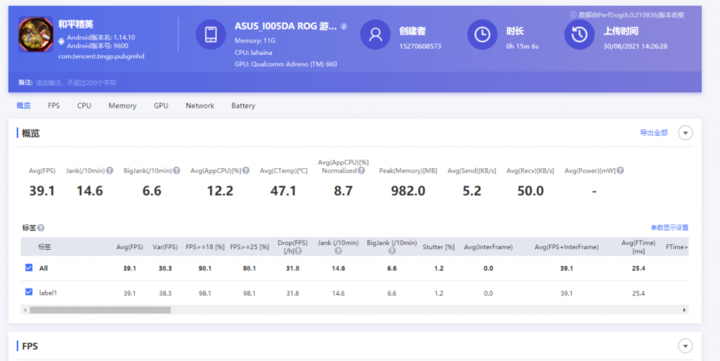Open help icon beside Avg(Power)[mW]

pyautogui.click(x=620, y=170)
